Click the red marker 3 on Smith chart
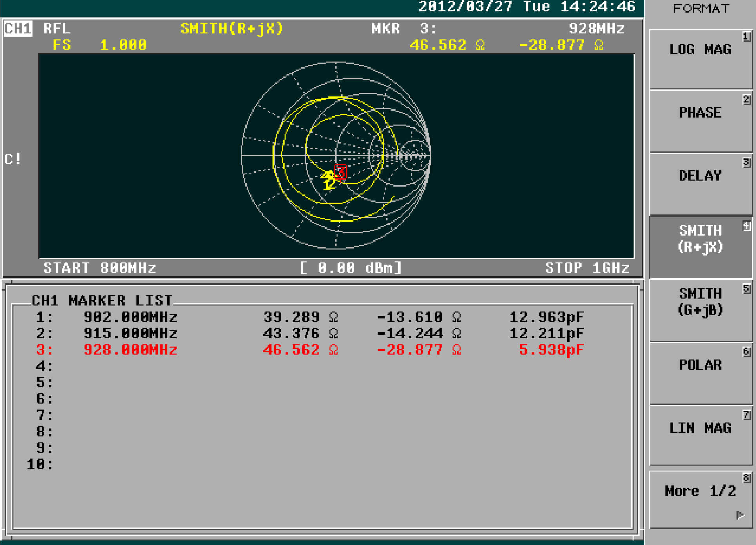Image resolution: width=756 pixels, height=545 pixels. [x=341, y=172]
